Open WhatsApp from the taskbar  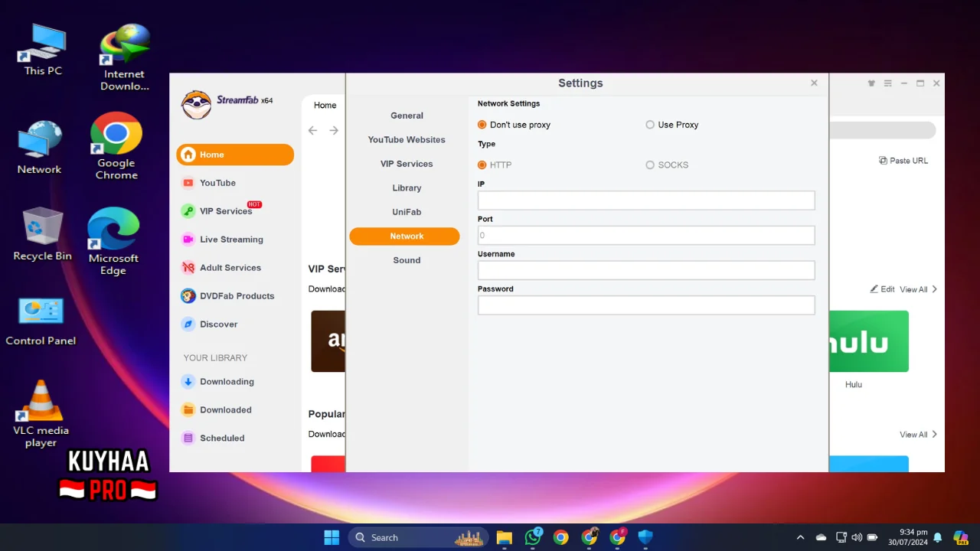point(533,537)
